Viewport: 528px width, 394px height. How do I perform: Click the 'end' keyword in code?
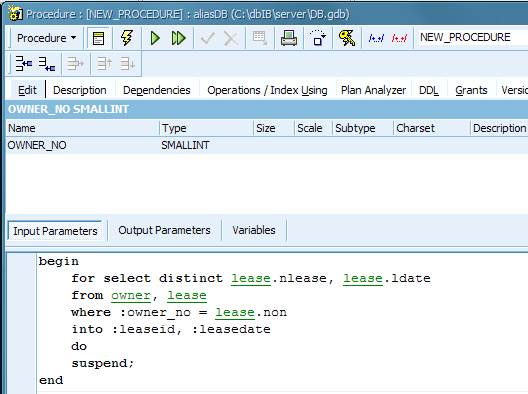point(51,381)
